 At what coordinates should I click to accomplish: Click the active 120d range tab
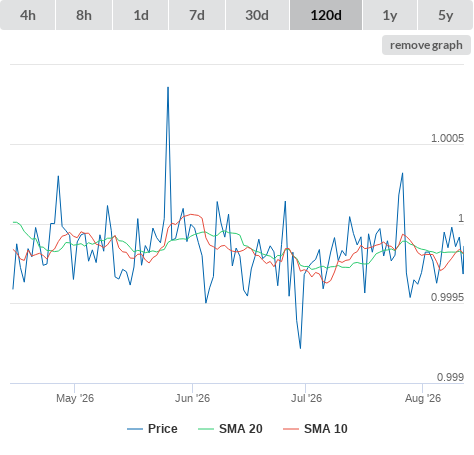tap(326, 15)
